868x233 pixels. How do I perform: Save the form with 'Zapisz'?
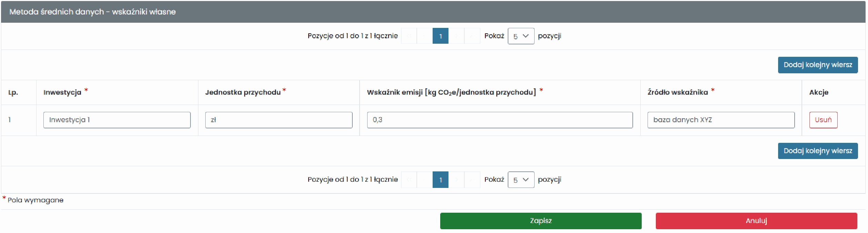click(541, 221)
